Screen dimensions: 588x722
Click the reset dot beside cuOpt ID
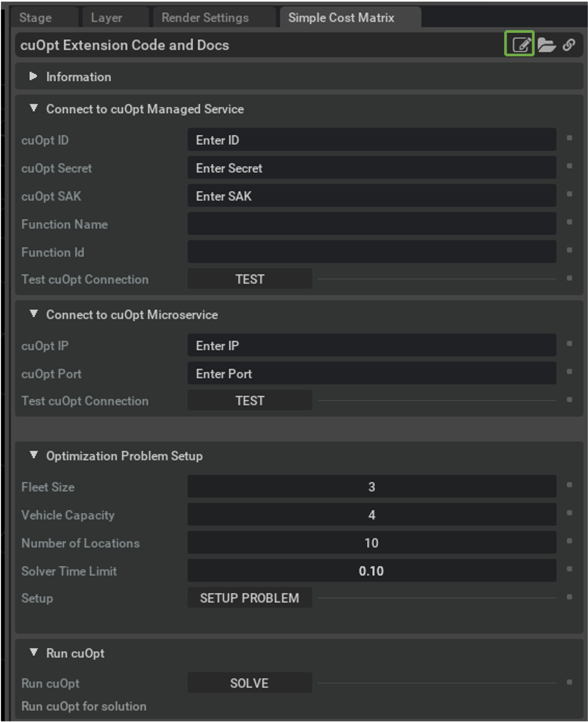(569, 138)
